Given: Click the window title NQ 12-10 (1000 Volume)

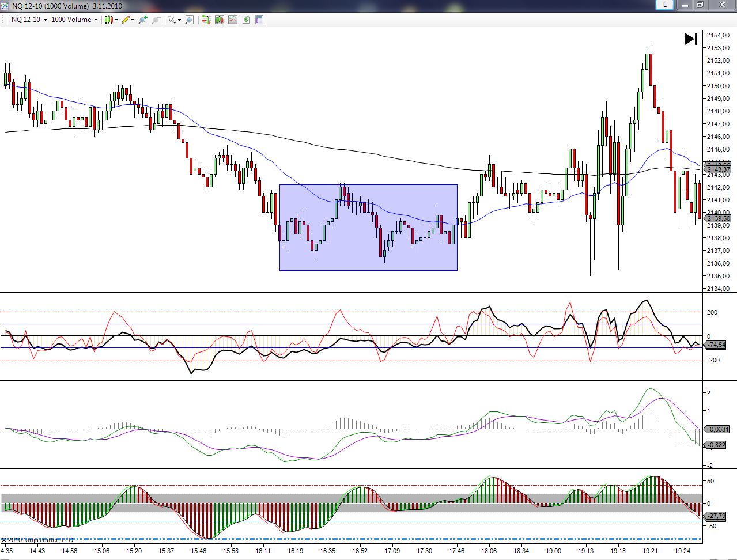Looking at the screenshot, I should pyautogui.click(x=51, y=6).
